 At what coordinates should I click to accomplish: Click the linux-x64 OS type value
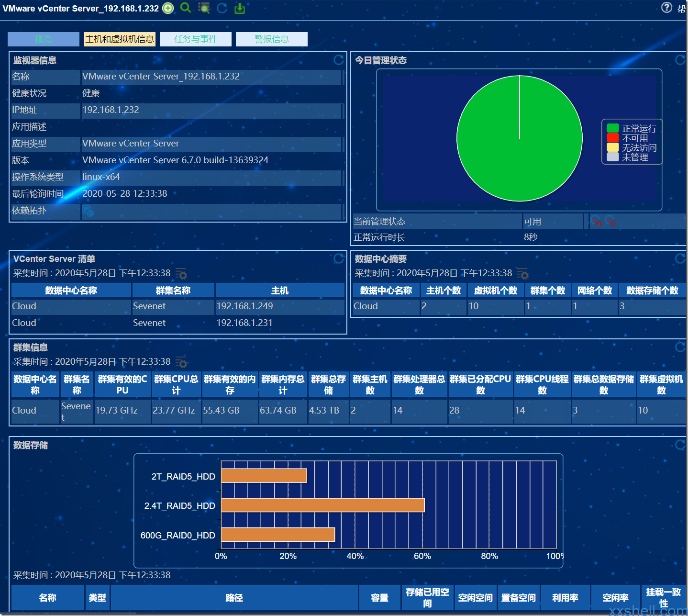pos(101,177)
